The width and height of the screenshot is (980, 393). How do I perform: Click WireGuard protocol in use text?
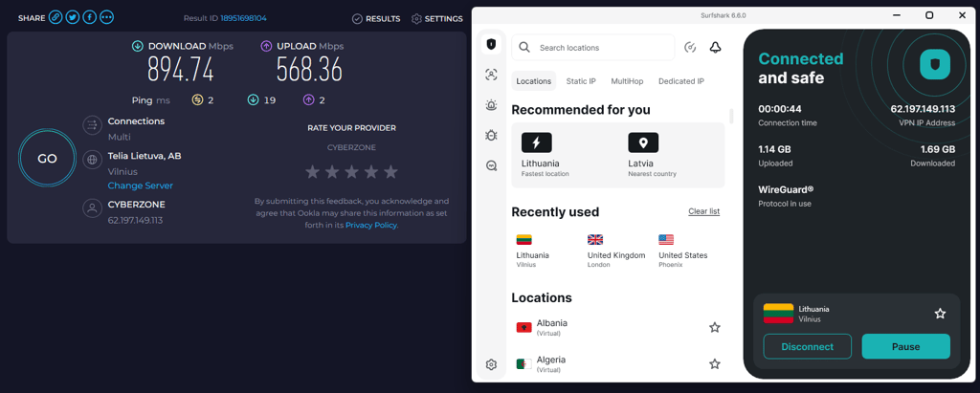787,189
